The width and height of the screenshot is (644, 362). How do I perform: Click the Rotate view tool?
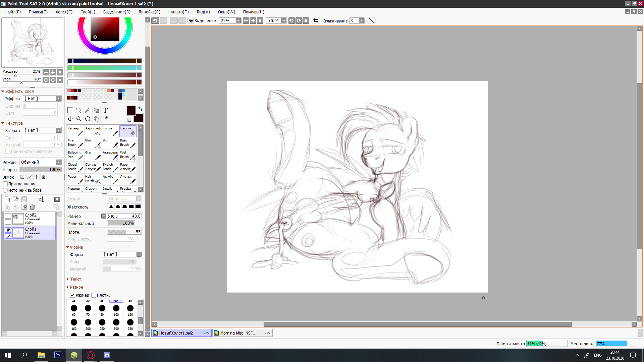click(x=88, y=119)
